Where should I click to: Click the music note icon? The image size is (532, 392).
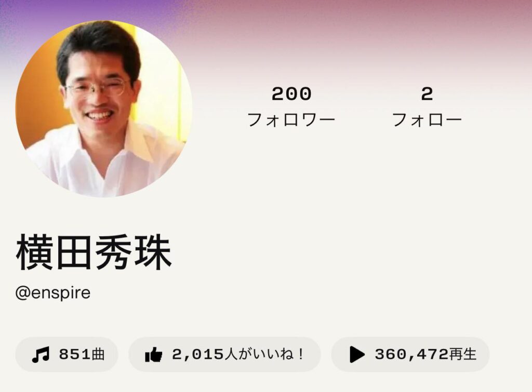41,355
